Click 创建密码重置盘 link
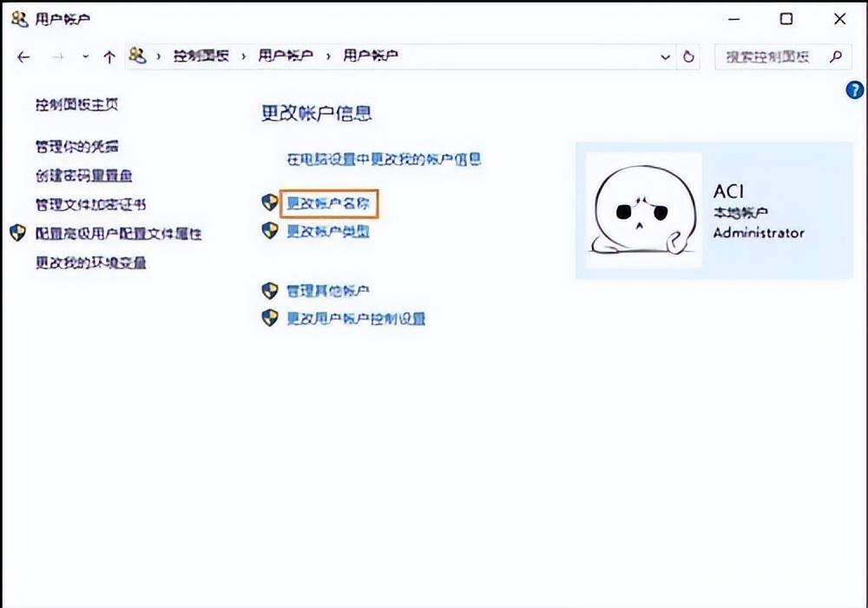Screen dimensions: 868x608 [x=83, y=175]
